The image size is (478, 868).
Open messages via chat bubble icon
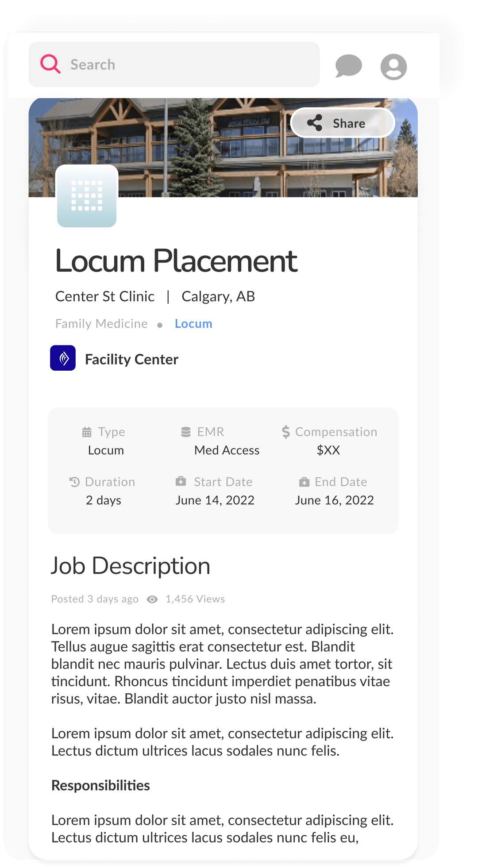point(348,66)
